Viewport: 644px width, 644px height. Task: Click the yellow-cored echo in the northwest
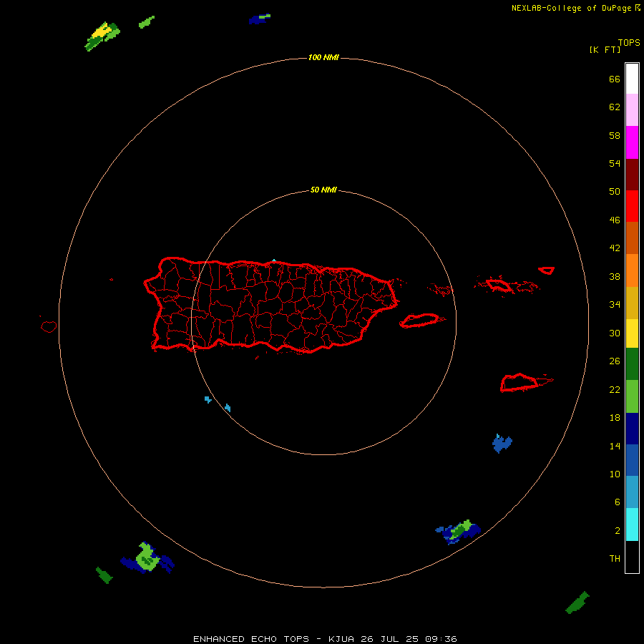tap(102, 36)
